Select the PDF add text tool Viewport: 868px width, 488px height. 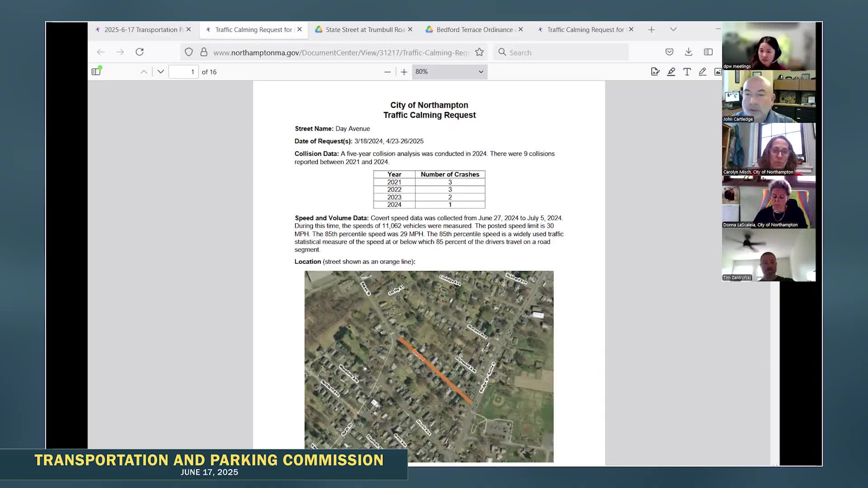click(687, 72)
